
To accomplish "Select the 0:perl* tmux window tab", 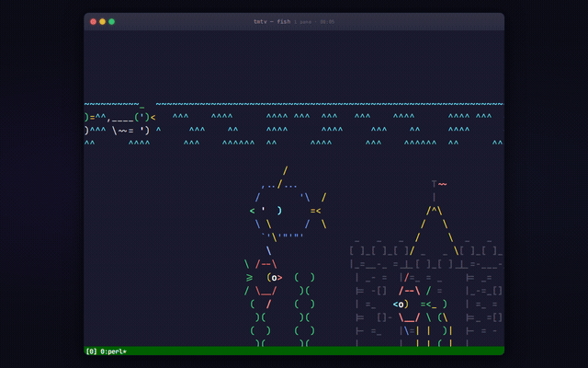I will [114, 351].
